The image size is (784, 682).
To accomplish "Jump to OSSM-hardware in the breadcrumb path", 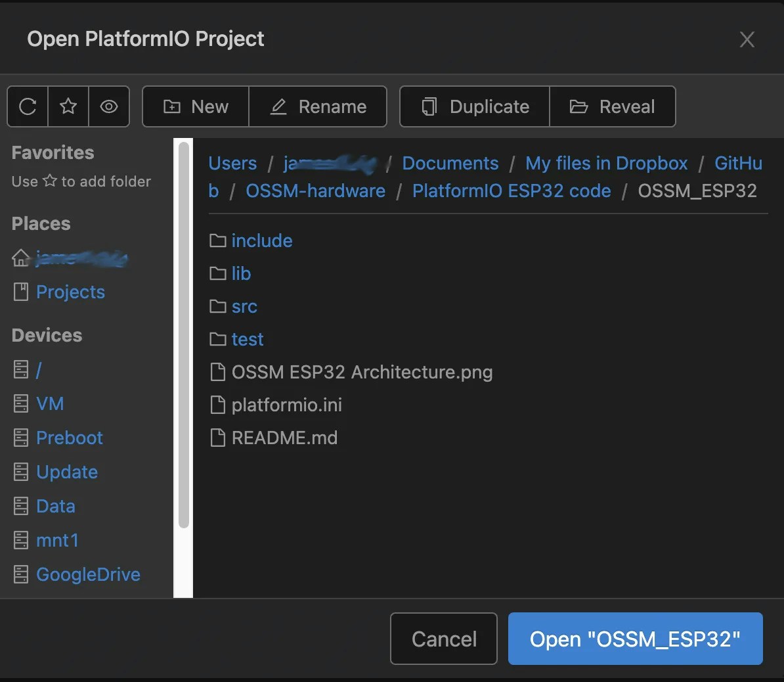I will click(315, 191).
